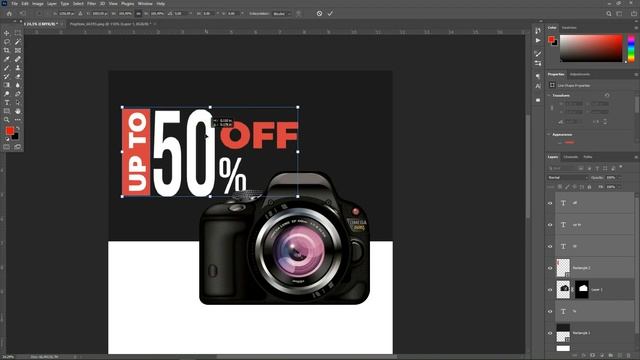640x360 pixels.
Task: Switch to the Swatches tab
Action: 569,28
